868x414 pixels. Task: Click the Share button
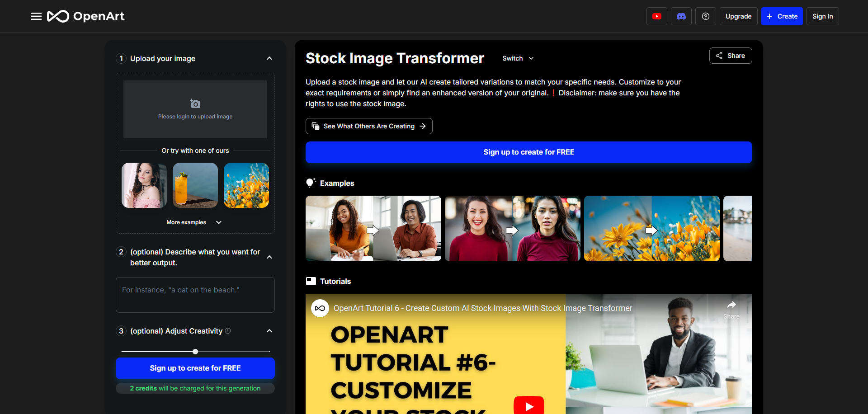(731, 56)
